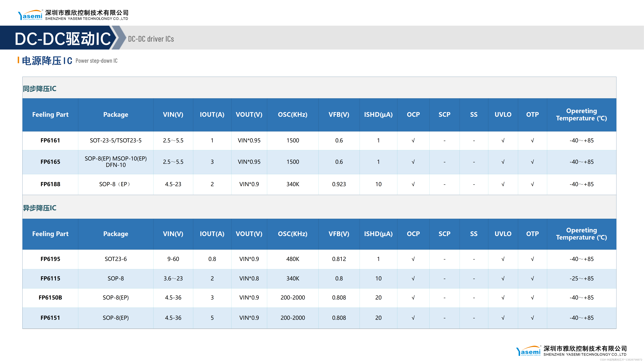This screenshot has height=362, width=644.
Task: Click the Yasemi logo at top left
Action: coord(30,15)
